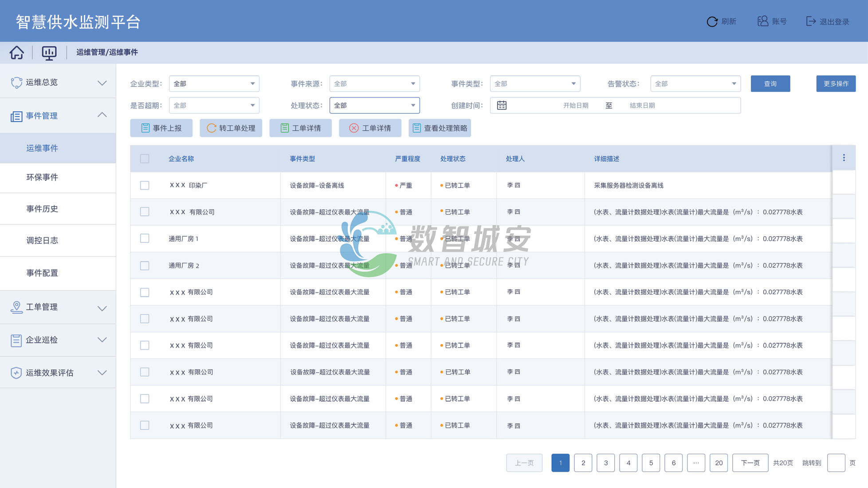Click the 查询 search button

click(770, 84)
